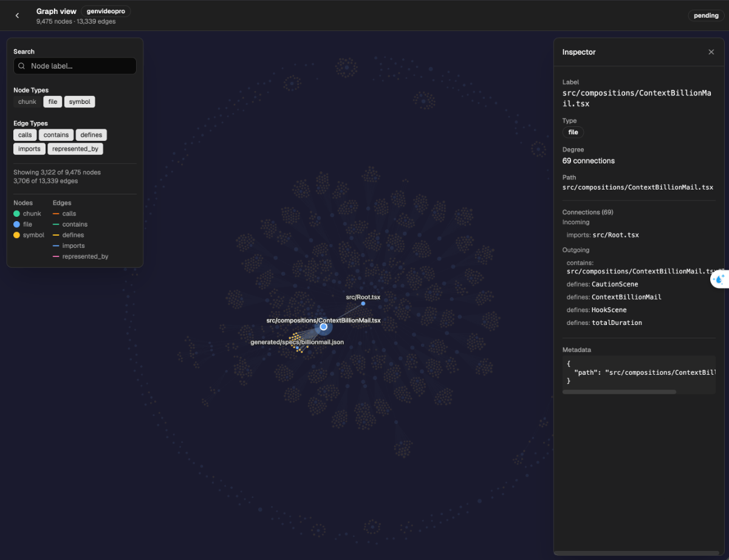Select the highlighted ContextBillionMail.tsx graph node

(324, 327)
